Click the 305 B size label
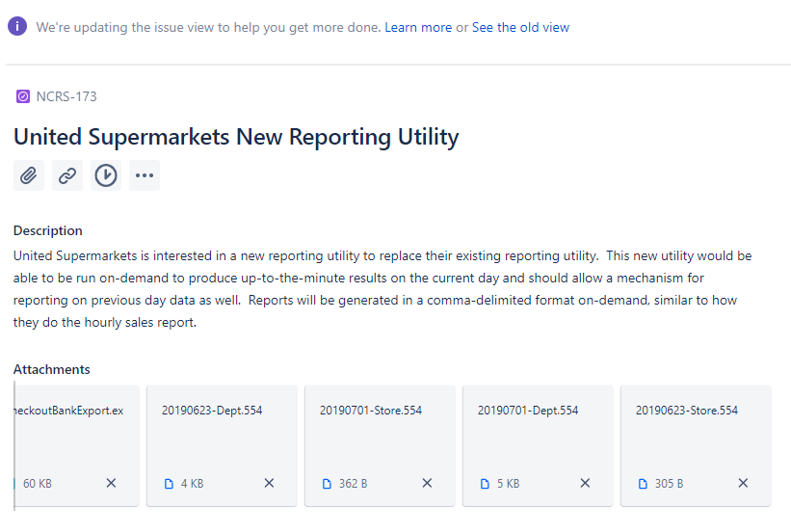The width and height of the screenshot is (791, 532). 669,484
